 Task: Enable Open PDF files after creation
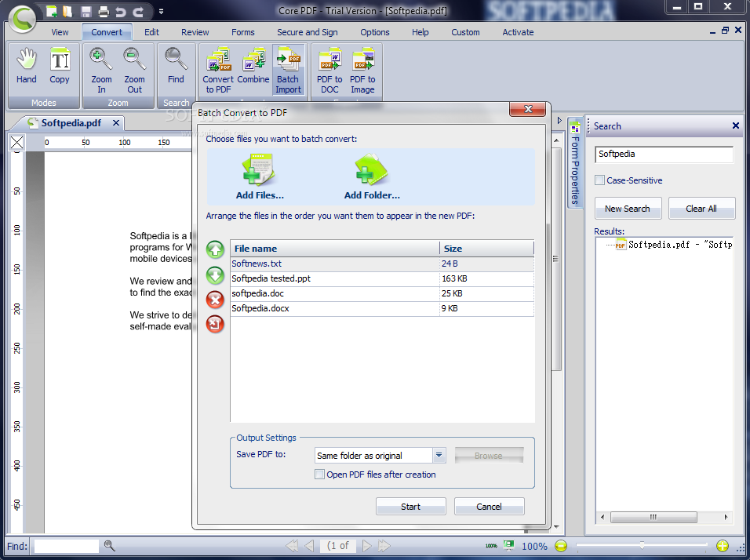tap(319, 475)
